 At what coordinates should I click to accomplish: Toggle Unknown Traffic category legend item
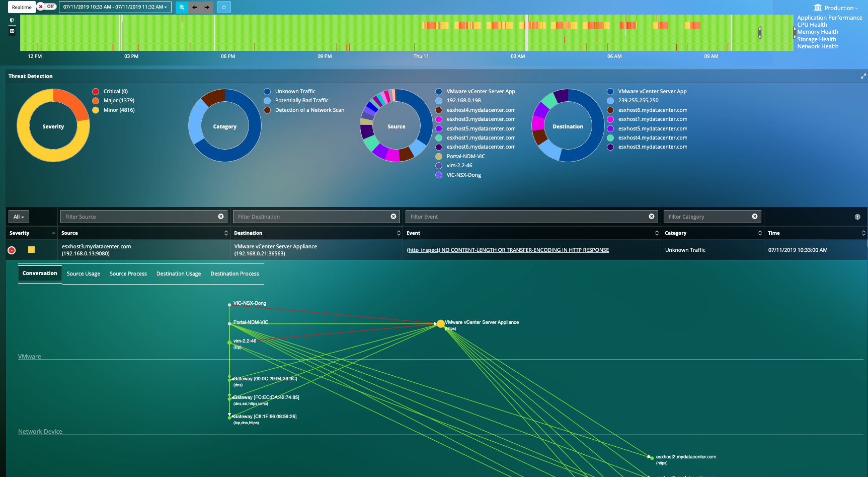(x=290, y=91)
